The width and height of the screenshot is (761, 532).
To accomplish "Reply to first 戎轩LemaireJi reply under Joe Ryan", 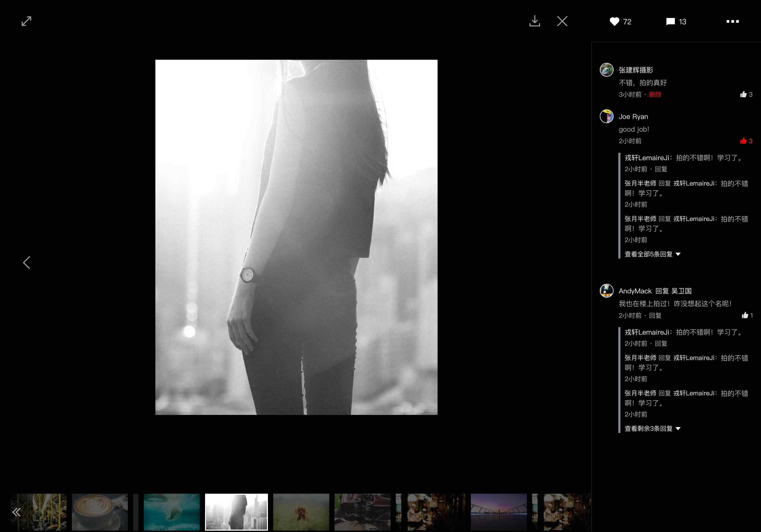I will (x=661, y=169).
